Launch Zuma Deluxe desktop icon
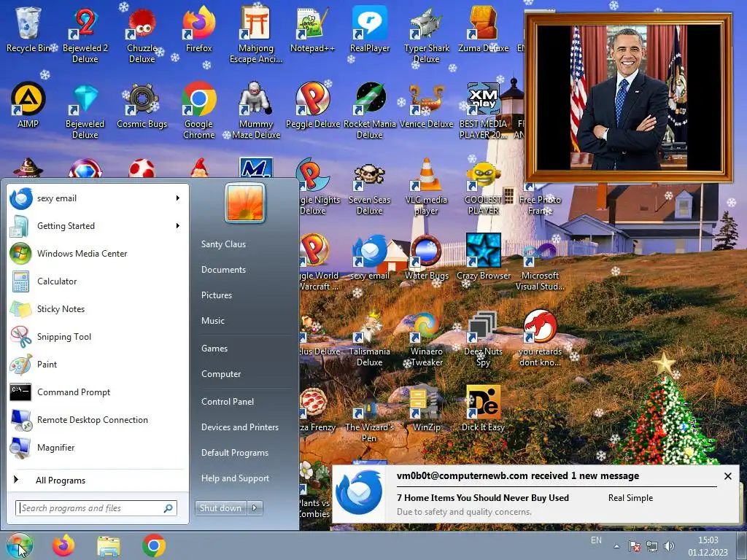This screenshot has height=560, width=747. 484,29
